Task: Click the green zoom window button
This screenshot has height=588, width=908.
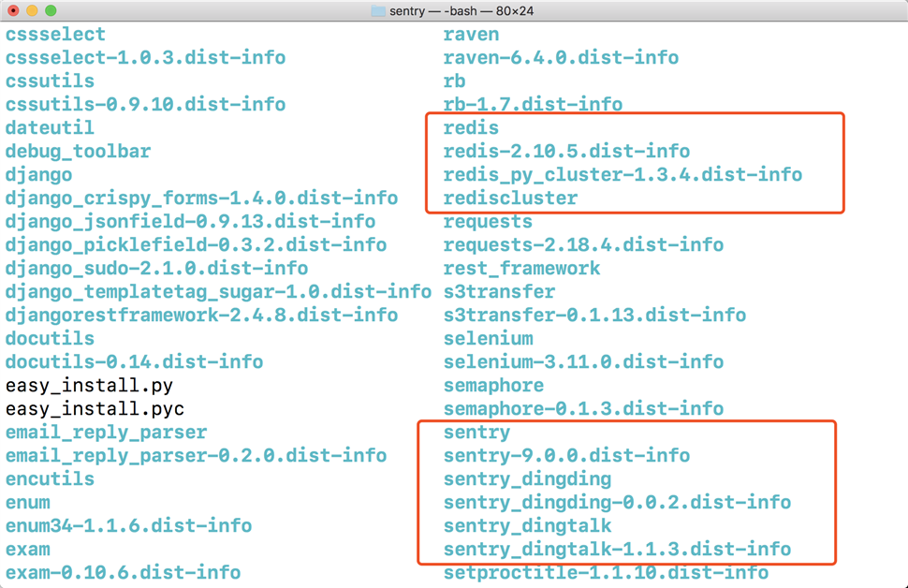Action: (x=51, y=10)
